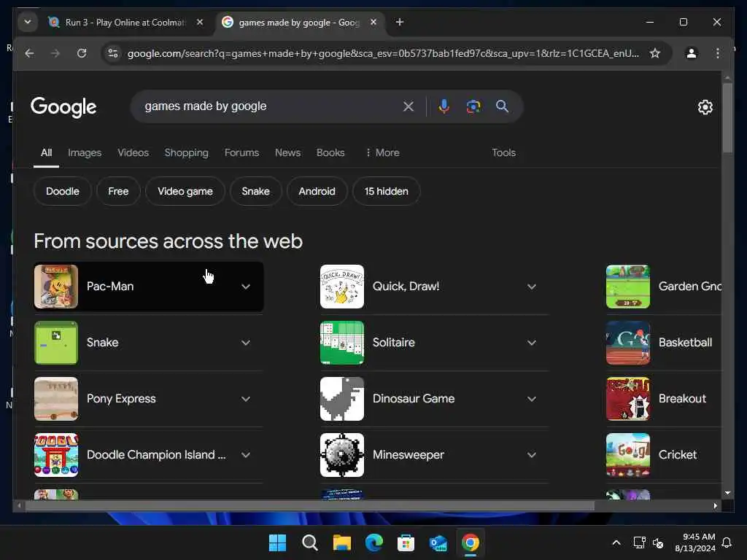The height and width of the screenshot is (560, 747).
Task: Expand the Minesweeper chevron
Action: (532, 455)
